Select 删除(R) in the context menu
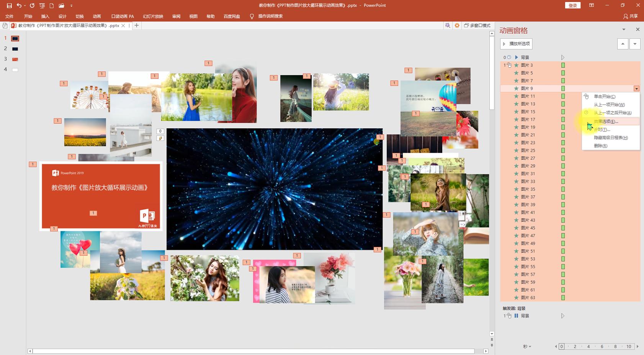The image size is (644, 355). click(600, 146)
